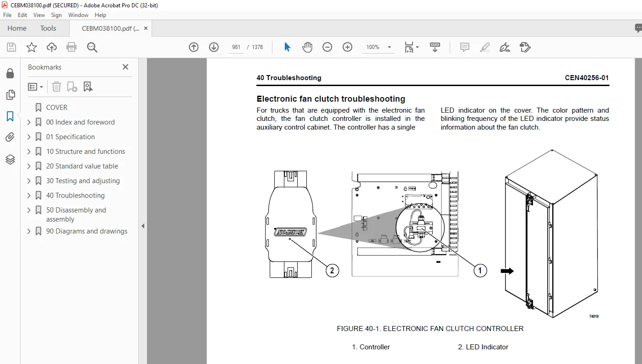This screenshot has width=642, height=364.
Task: Add a new bookmark icon
Action: point(72,87)
